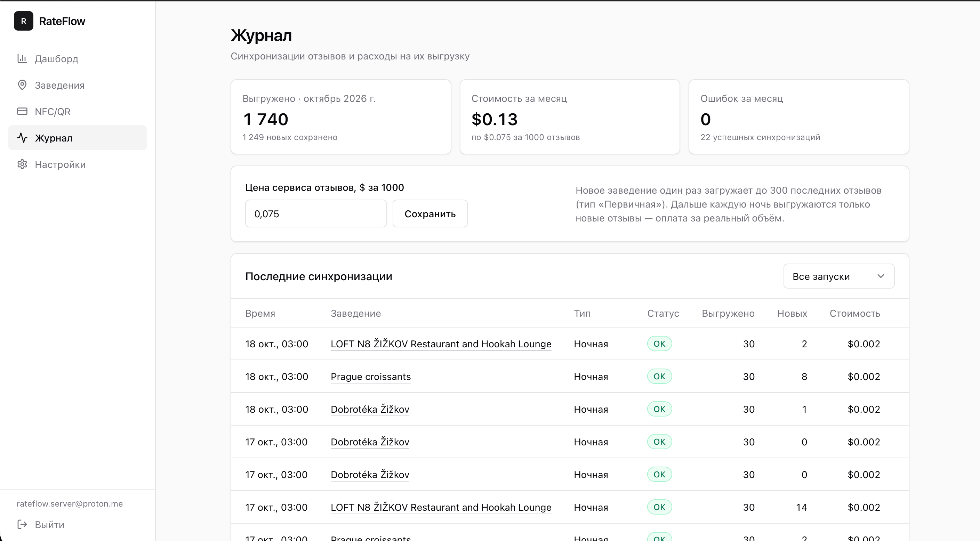Click the Заведение column header
Viewport: 980px width, 541px height.
tap(356, 314)
